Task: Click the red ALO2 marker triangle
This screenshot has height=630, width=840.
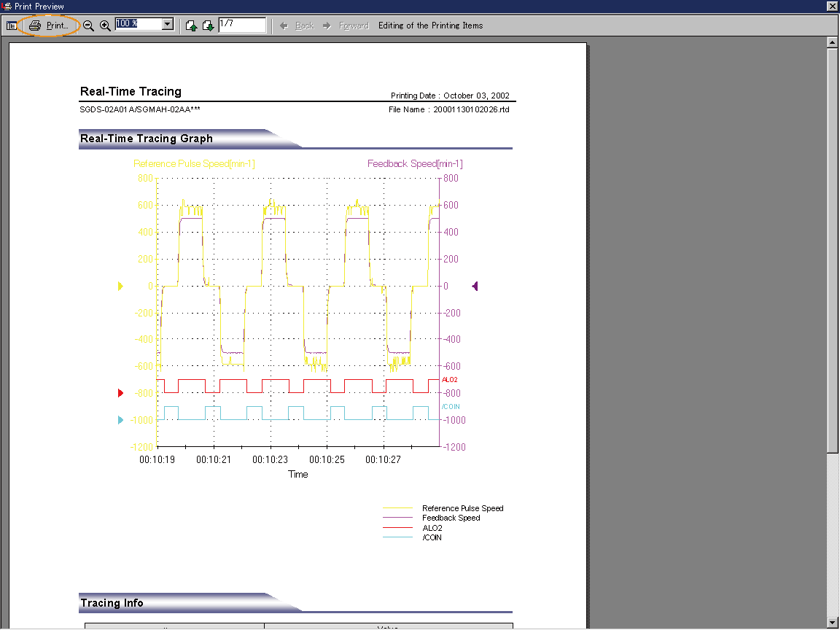Action: [x=121, y=393]
